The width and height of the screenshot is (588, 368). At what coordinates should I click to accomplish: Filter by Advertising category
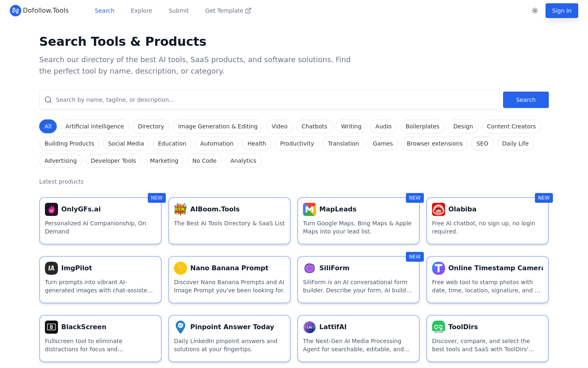pos(60,161)
